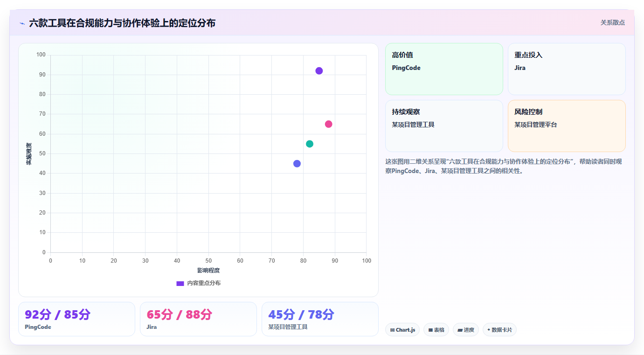
Task: Click the 进度 tag icon
Action: [x=460, y=330]
